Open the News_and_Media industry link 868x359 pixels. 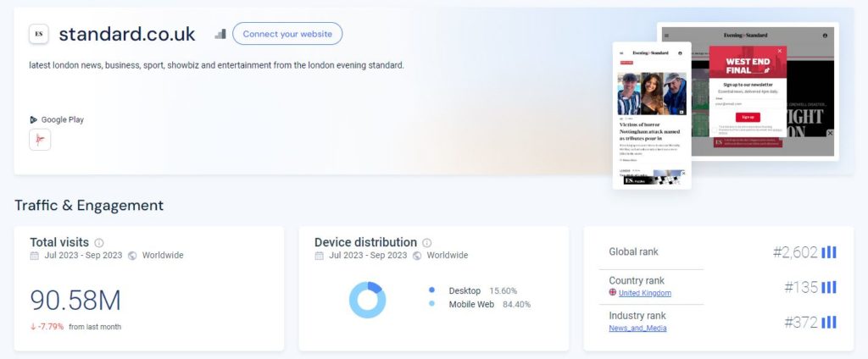click(x=637, y=328)
